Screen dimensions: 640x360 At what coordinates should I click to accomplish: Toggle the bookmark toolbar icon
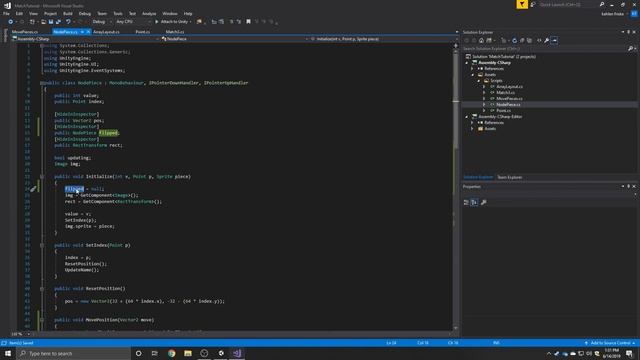tap(248, 22)
